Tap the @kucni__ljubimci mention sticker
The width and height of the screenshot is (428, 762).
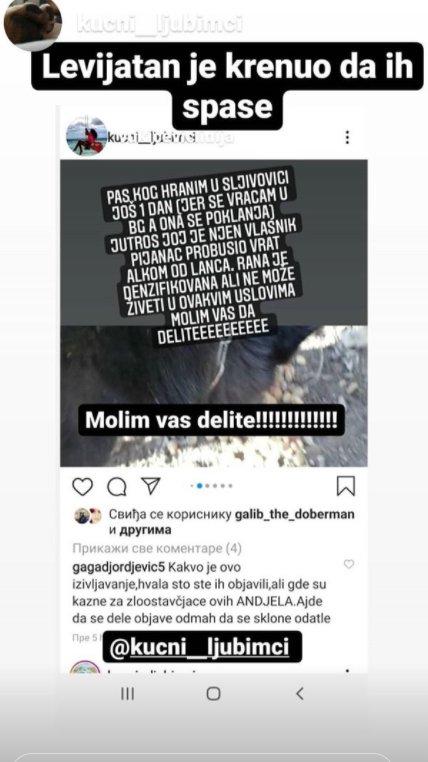(x=202, y=647)
